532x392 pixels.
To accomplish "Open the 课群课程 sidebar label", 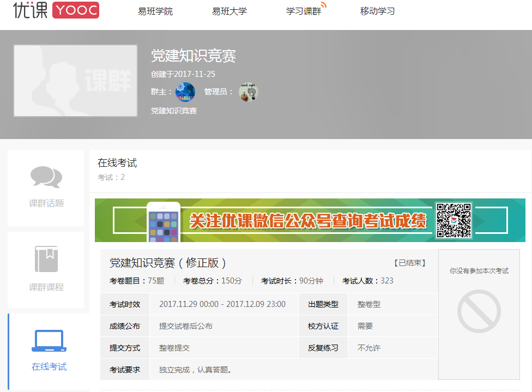I will coord(46,287).
